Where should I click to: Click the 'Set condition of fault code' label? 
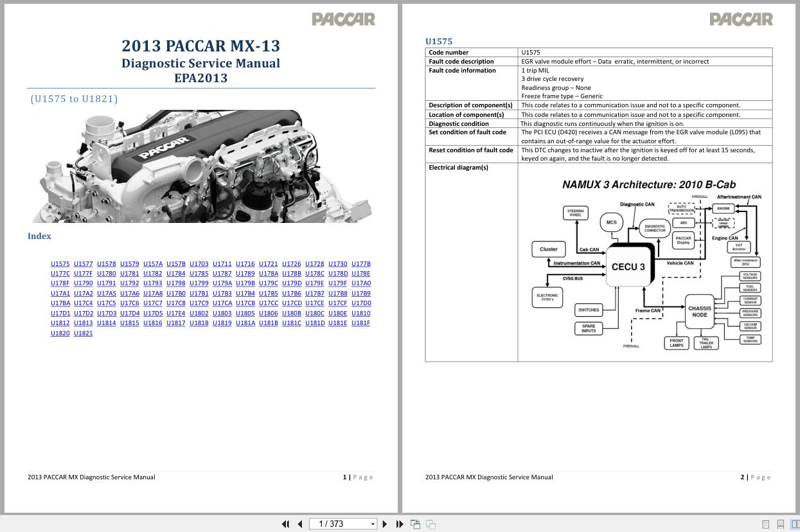pyautogui.click(x=468, y=132)
